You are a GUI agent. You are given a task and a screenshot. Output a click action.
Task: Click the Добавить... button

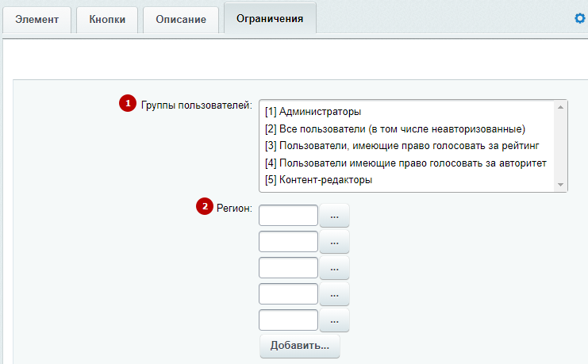point(300,346)
